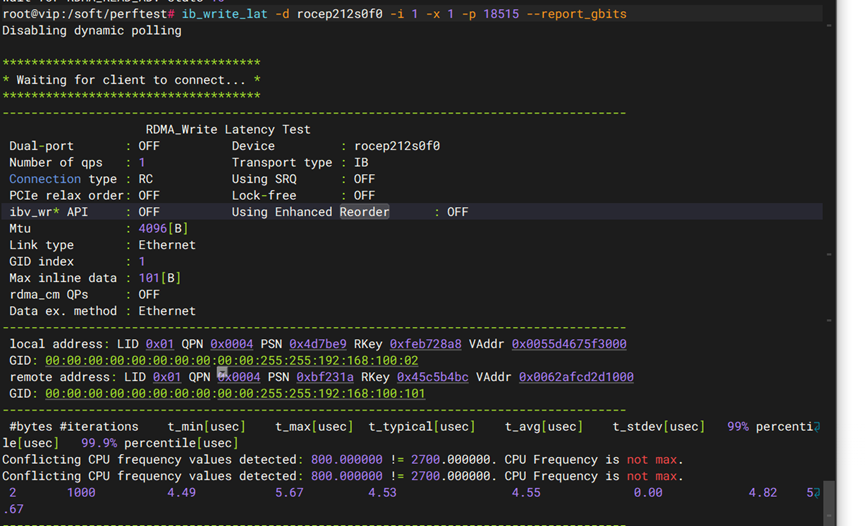Click the local address QPN 0x0004 value
865x526 pixels.
pos(231,344)
